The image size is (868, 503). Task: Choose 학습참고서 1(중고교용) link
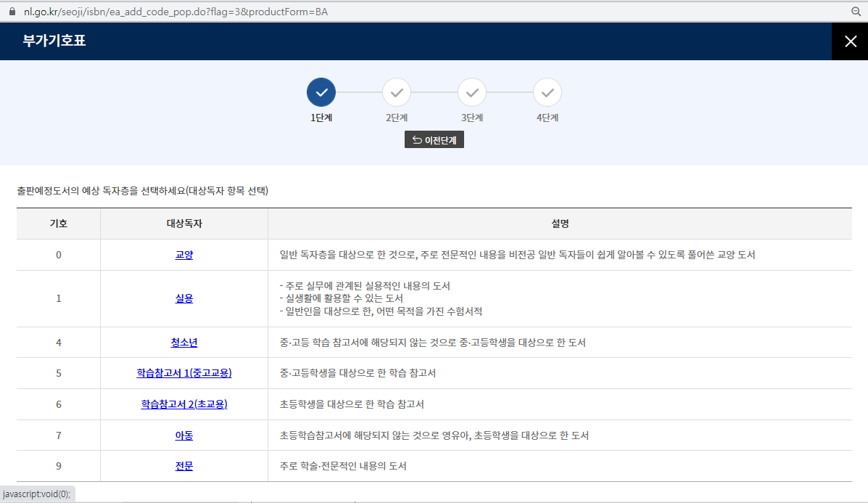coord(183,373)
